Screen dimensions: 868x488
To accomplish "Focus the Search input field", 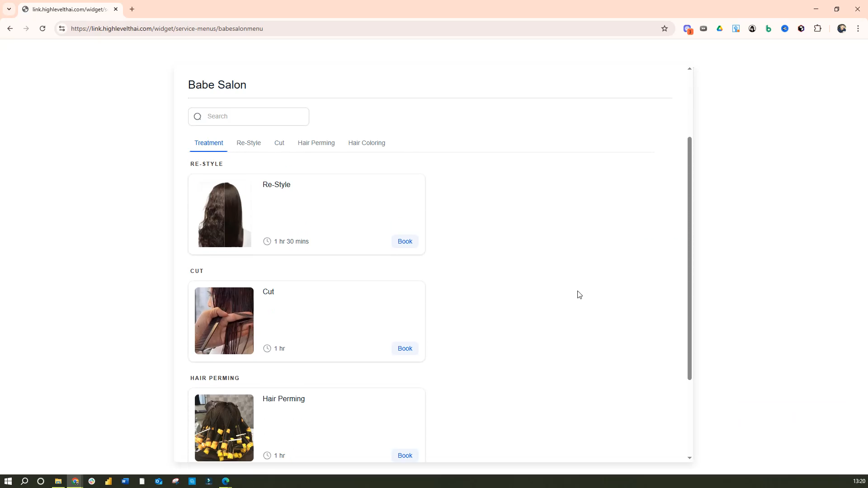I will [255, 117].
